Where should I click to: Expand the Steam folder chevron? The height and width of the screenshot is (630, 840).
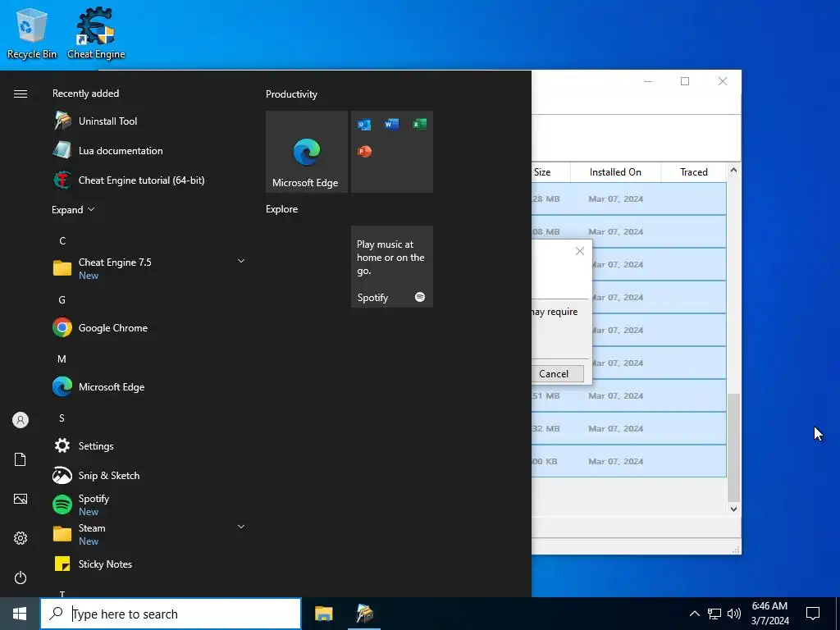point(241,527)
